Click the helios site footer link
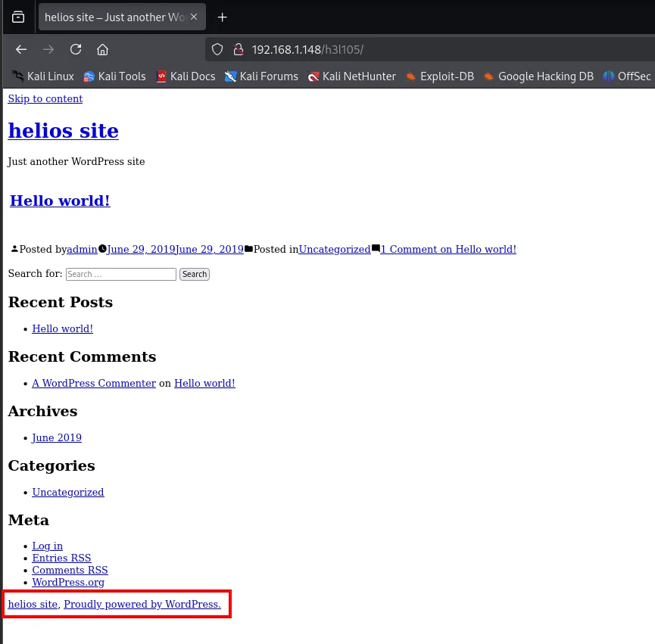Viewport: 655px width, 644px height. 33,605
